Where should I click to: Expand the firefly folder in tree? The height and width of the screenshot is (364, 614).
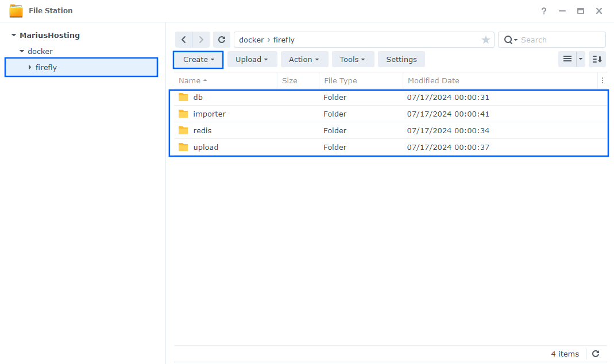pos(30,67)
